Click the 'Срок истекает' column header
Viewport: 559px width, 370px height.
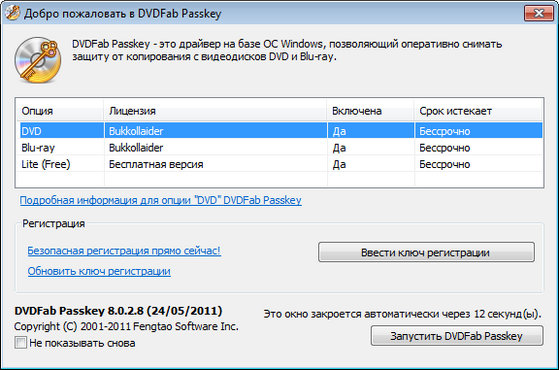click(x=478, y=111)
